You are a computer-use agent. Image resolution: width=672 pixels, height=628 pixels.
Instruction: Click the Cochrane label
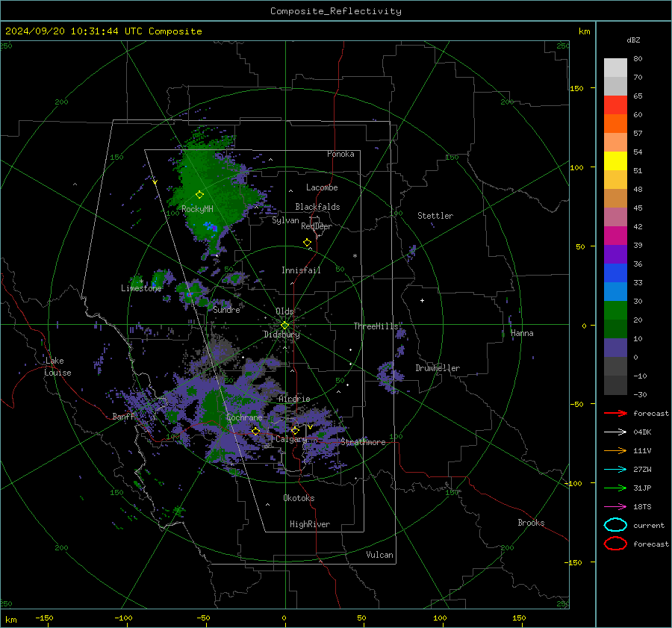pos(244,417)
